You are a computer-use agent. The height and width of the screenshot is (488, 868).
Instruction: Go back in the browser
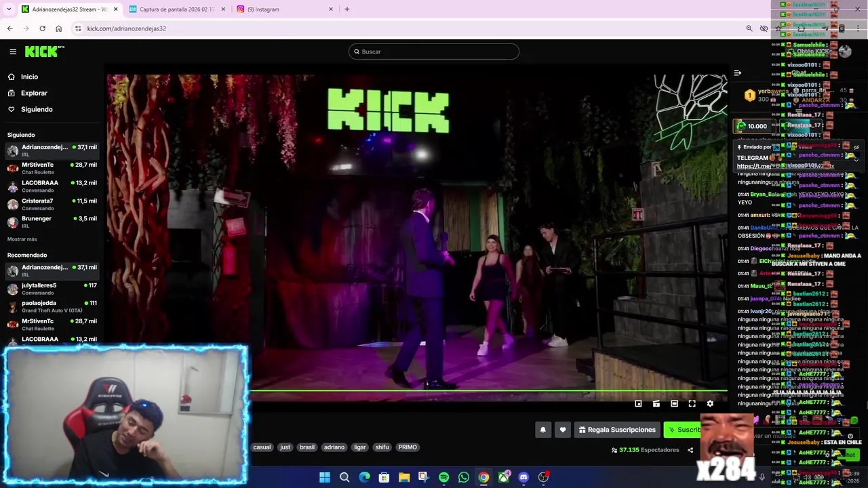pos(9,28)
